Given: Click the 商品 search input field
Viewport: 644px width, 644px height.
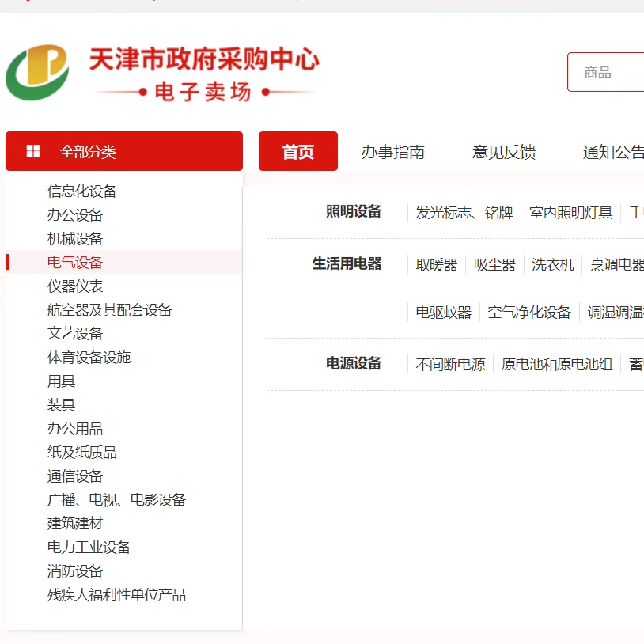Looking at the screenshot, I should click(606, 72).
